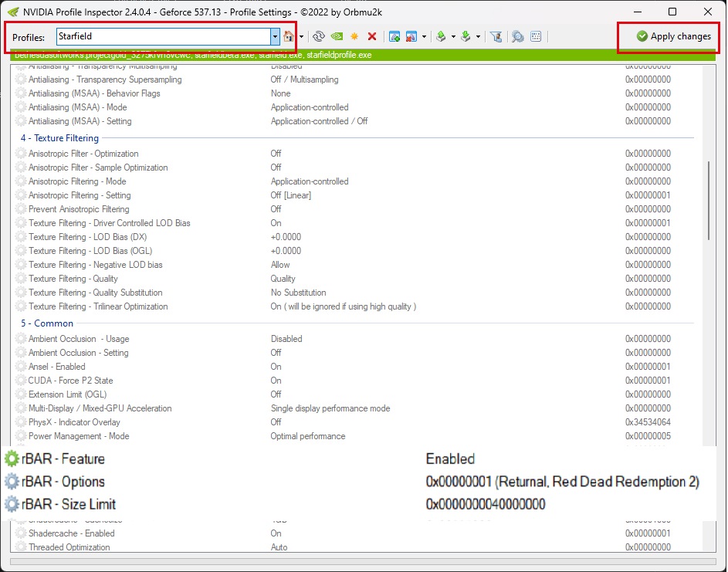The width and height of the screenshot is (728, 572).
Task: Select Texture Filtering - Negative LOD bias row
Action: click(x=356, y=265)
